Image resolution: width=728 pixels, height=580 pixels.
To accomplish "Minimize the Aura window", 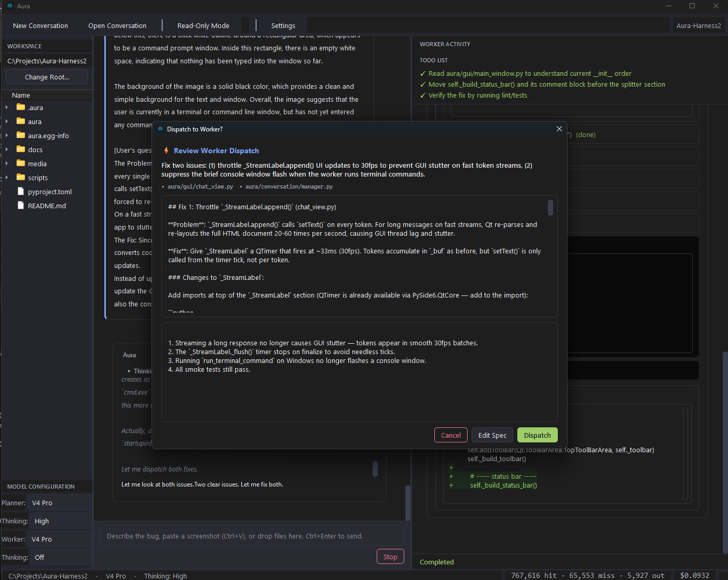I will coord(668,6).
